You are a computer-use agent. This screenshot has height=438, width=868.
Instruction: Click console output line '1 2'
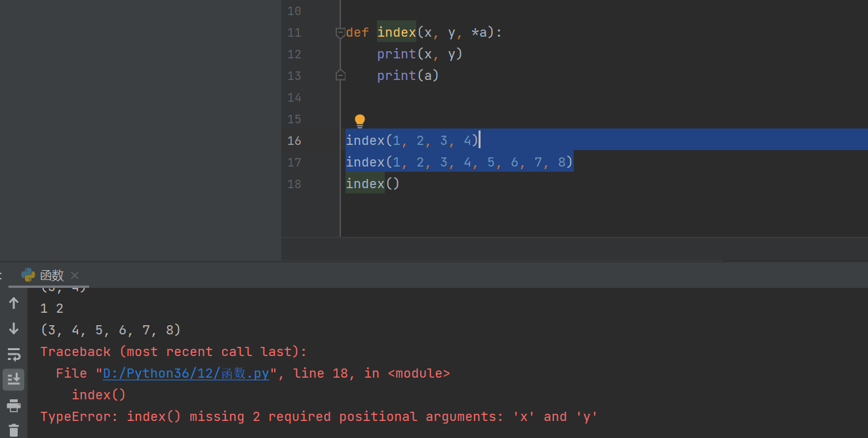pyautogui.click(x=52, y=308)
